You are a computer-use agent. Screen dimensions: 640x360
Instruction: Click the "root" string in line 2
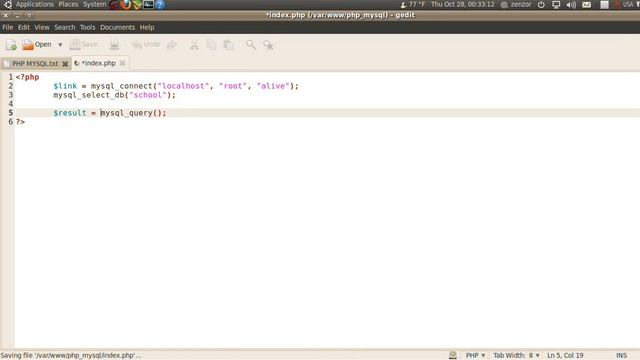(233, 86)
